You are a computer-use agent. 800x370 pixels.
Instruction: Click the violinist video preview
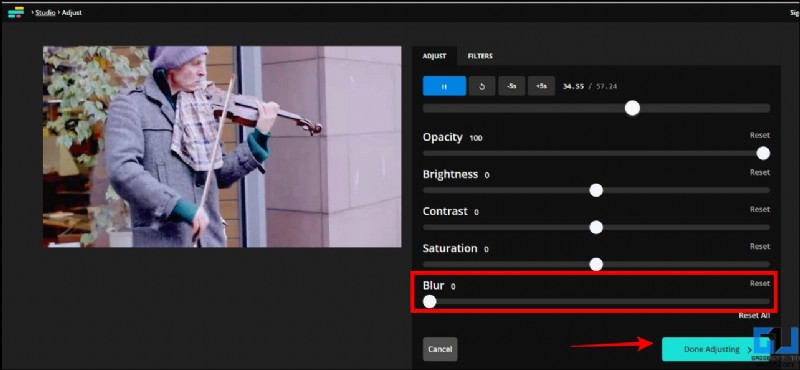click(x=222, y=147)
